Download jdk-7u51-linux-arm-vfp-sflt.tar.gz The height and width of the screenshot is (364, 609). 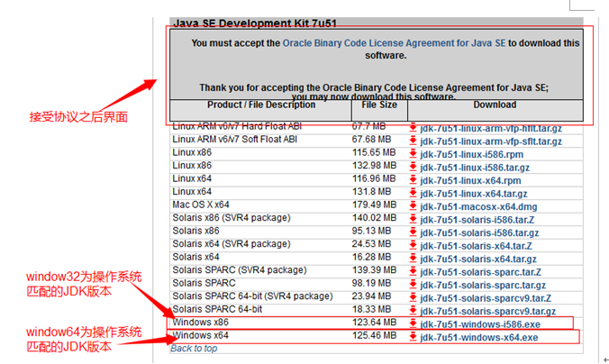point(491,141)
